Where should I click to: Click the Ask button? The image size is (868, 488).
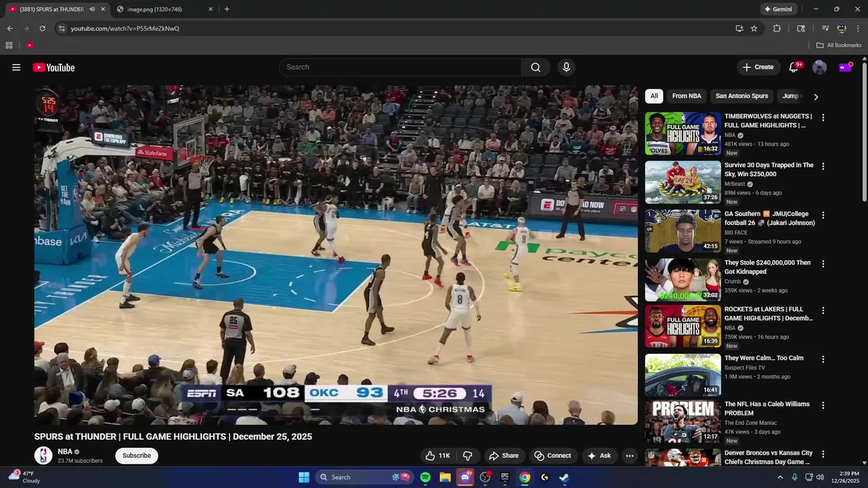point(599,455)
